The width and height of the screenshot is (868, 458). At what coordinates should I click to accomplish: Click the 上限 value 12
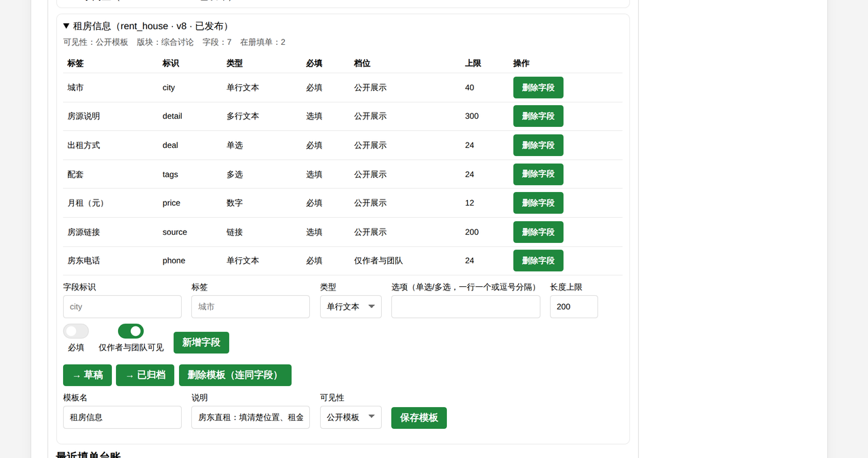[470, 203]
